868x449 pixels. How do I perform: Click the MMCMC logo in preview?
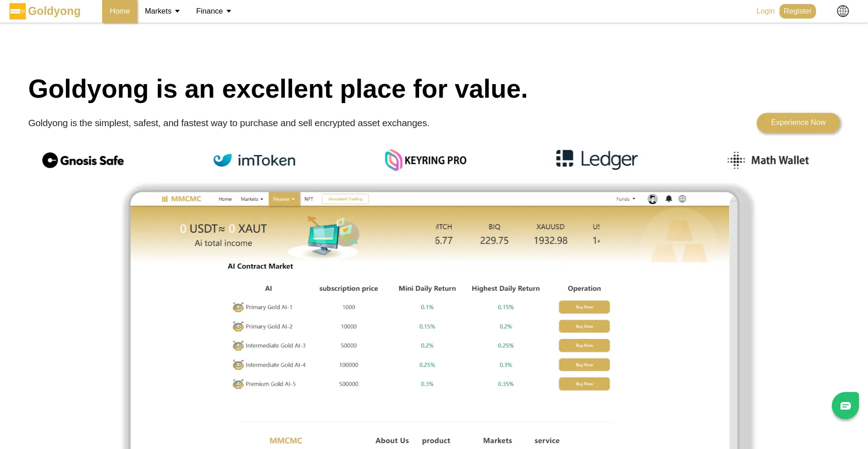(x=182, y=199)
